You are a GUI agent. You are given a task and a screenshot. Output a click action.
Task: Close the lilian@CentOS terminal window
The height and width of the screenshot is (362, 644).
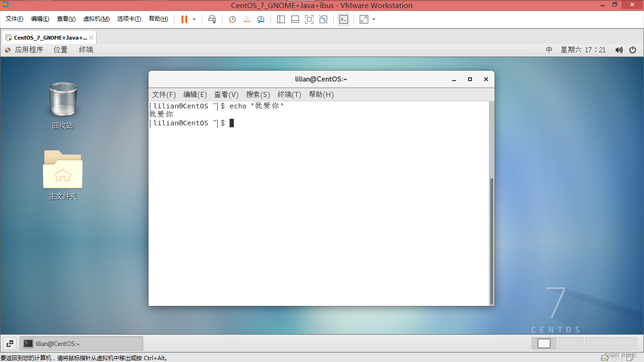486,79
